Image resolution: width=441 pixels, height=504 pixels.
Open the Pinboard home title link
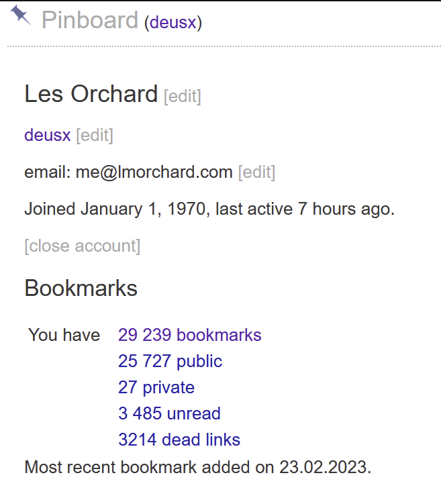click(x=90, y=20)
